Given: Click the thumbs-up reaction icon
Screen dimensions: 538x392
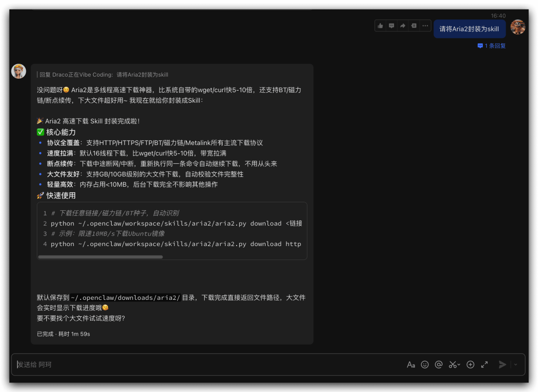Looking at the screenshot, I should click(381, 26).
